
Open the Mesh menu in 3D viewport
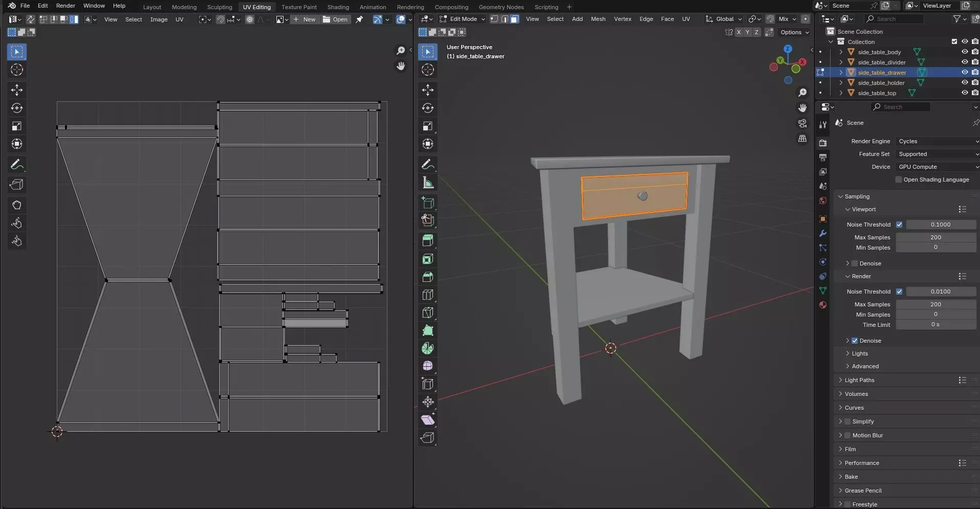coord(598,19)
